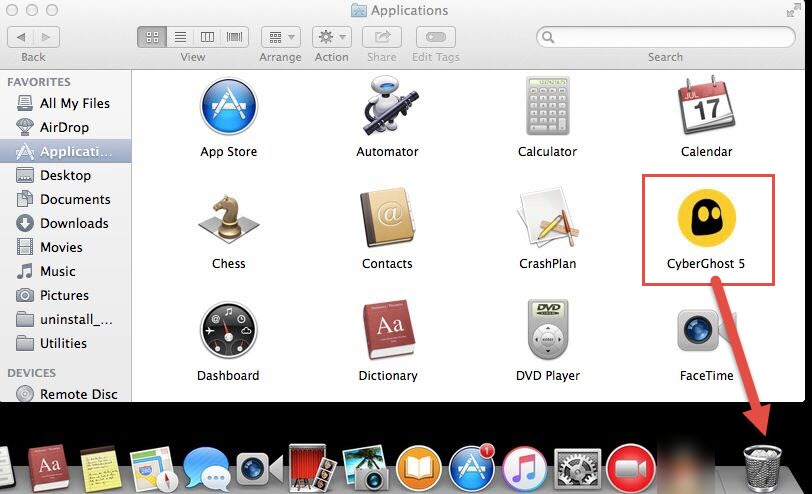Open the App Store application icon in Finder
The width and height of the screenshot is (812, 494).
tap(228, 107)
